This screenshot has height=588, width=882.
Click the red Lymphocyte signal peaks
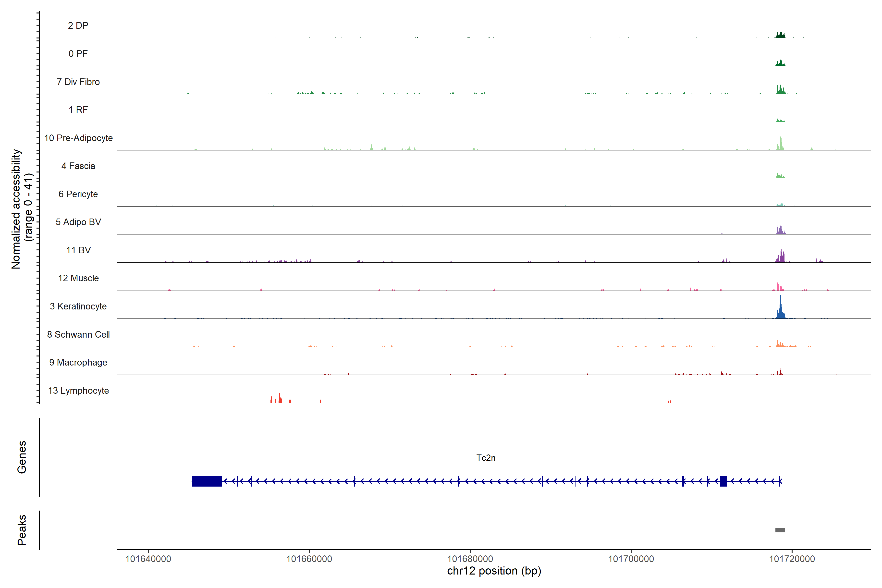point(279,399)
